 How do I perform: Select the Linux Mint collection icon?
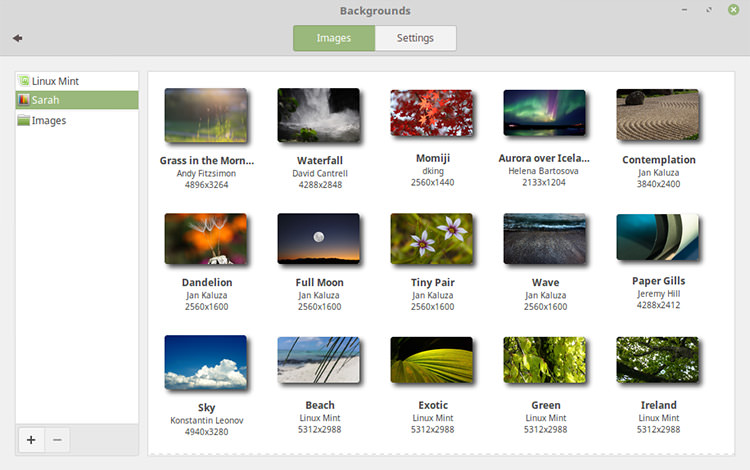coord(23,81)
